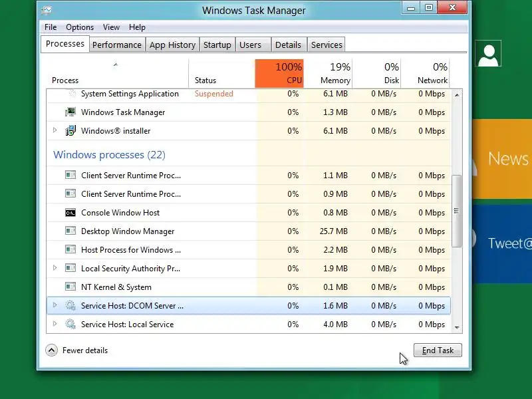Viewport: 532px width, 399px height.
Task: Open the Tweet@ tile on Start screen
Action: click(x=502, y=243)
